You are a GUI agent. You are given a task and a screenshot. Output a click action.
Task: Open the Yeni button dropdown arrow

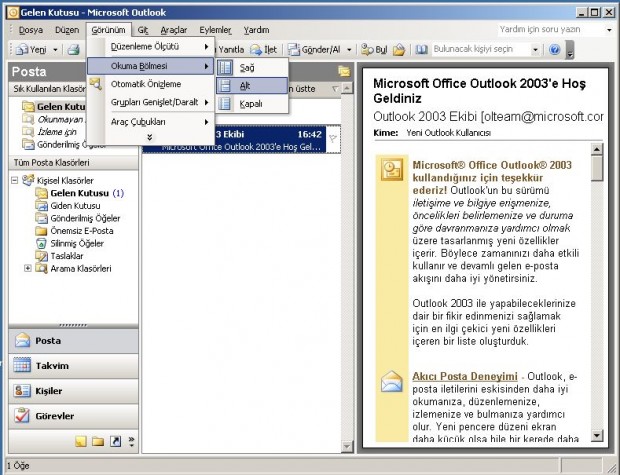point(55,50)
